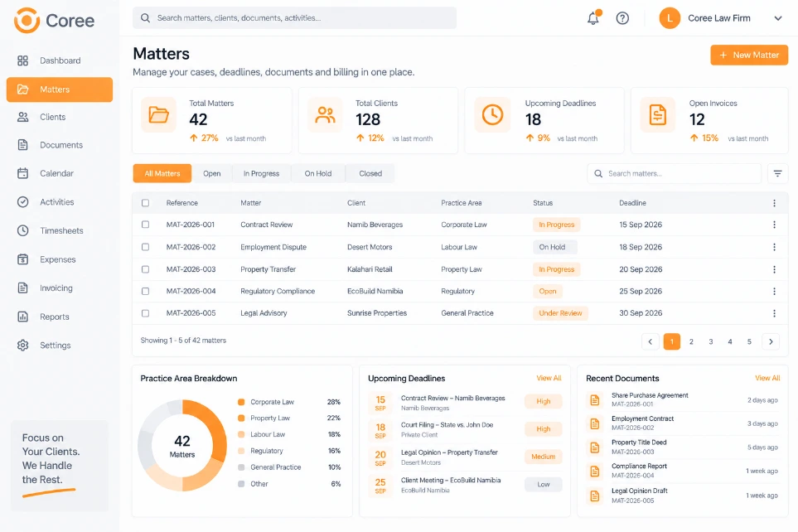Click the Clients people icon in sidebar
This screenshot has height=532, width=798.
[23, 117]
